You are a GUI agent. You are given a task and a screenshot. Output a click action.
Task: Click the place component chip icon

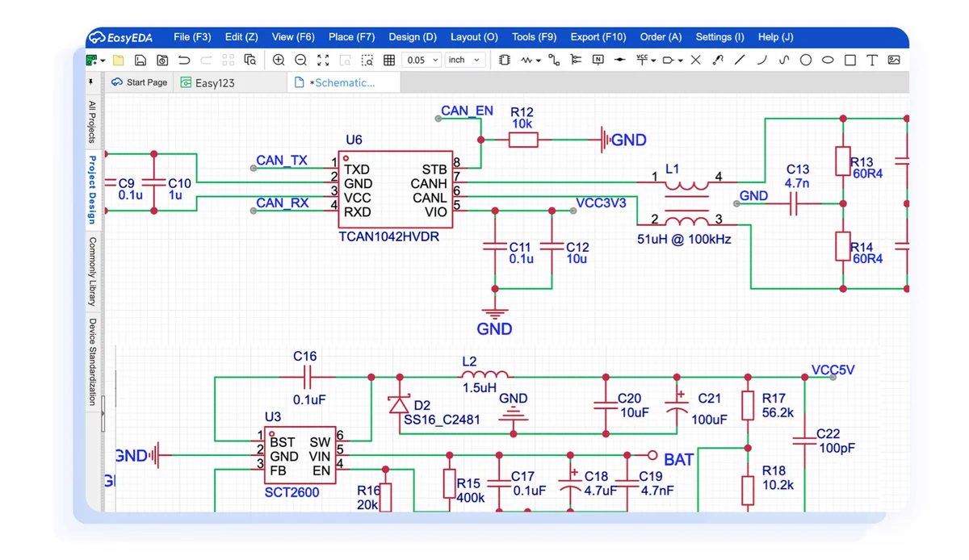[x=505, y=60]
